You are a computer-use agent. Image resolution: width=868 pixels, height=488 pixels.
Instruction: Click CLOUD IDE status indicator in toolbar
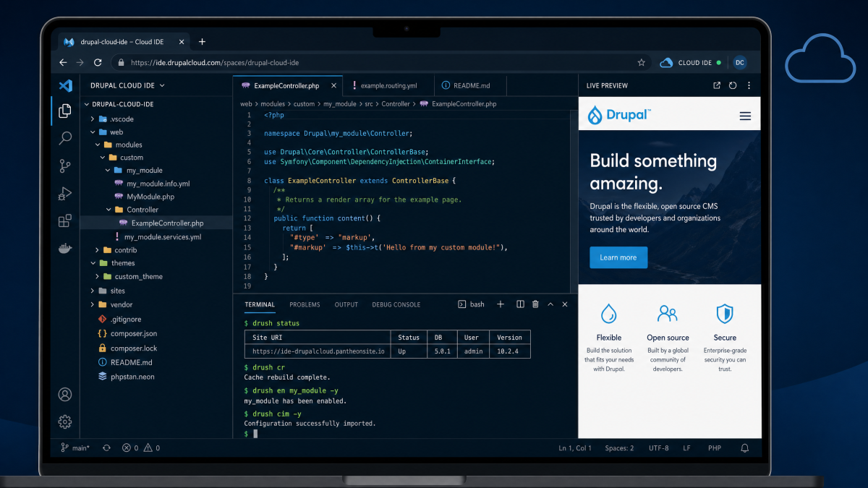(691, 63)
